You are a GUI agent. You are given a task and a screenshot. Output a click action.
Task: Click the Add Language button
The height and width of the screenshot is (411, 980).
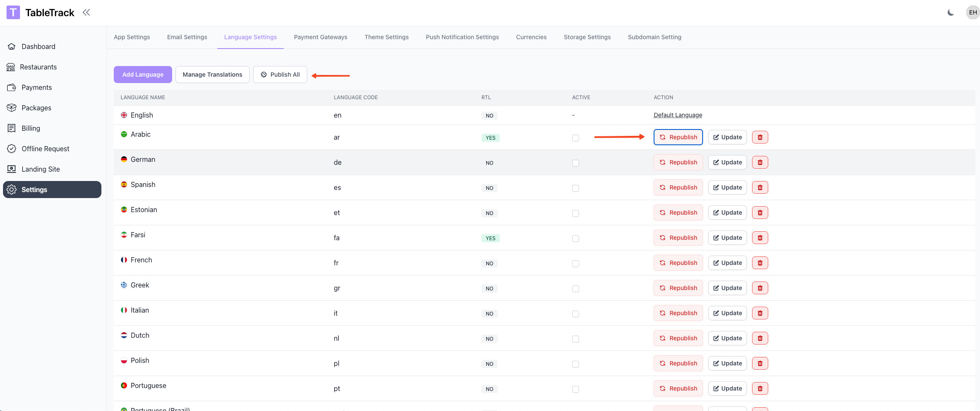(x=143, y=75)
